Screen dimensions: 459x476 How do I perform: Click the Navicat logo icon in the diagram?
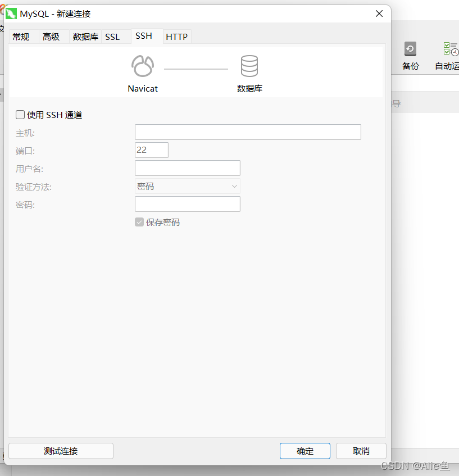pyautogui.click(x=143, y=66)
